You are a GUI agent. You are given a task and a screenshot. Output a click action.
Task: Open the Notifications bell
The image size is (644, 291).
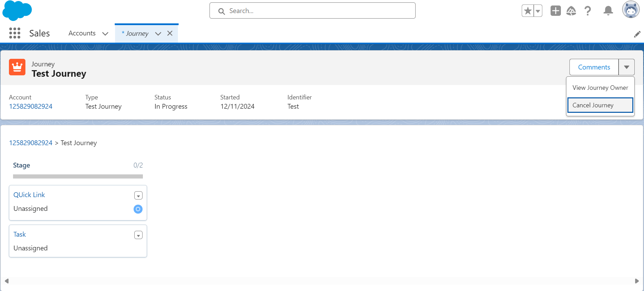(608, 11)
